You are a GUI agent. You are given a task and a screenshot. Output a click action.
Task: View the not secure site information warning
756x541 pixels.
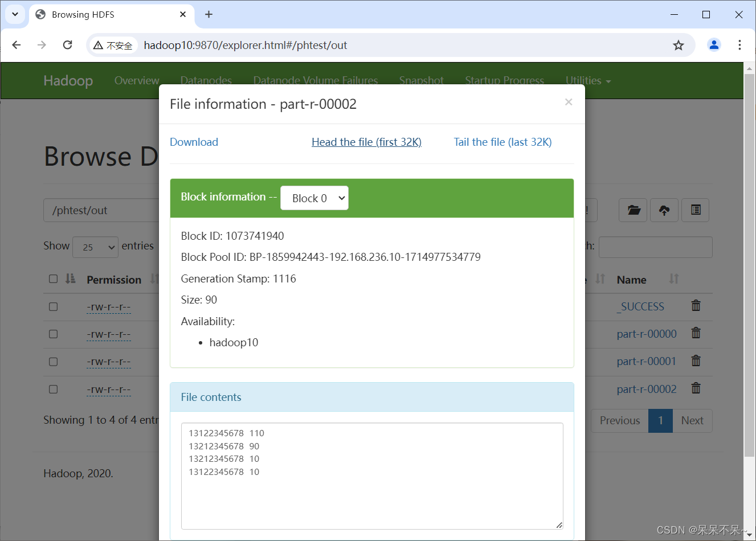(x=113, y=46)
